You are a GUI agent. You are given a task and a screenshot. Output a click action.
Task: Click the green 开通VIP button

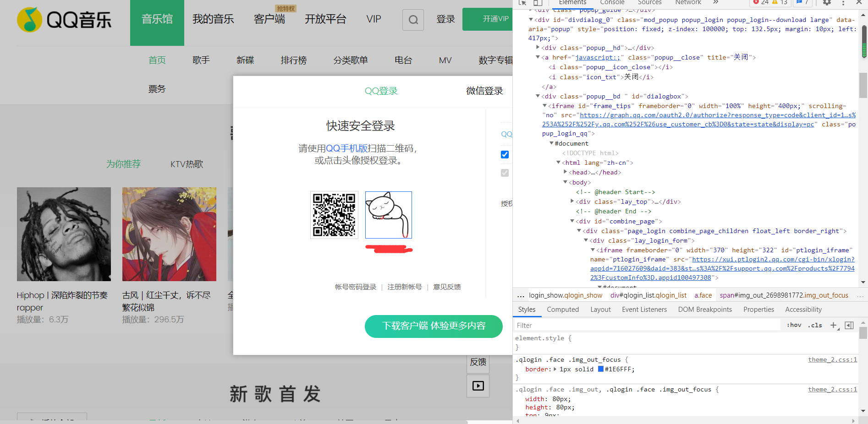click(487, 19)
